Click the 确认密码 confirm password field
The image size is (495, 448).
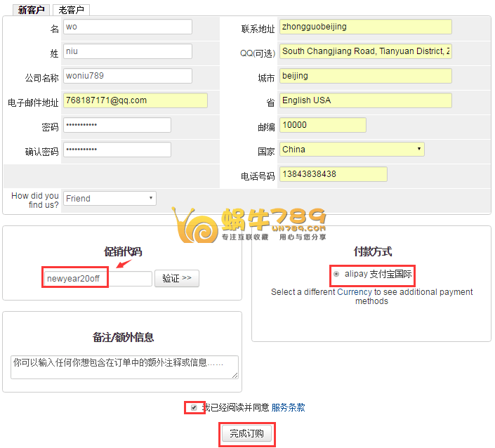click(x=117, y=150)
